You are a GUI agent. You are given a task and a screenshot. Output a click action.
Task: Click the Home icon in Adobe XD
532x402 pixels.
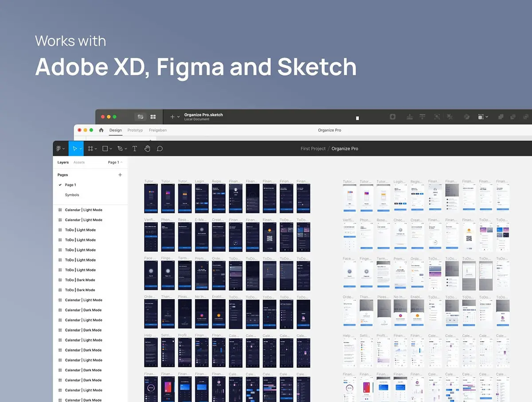tap(101, 130)
